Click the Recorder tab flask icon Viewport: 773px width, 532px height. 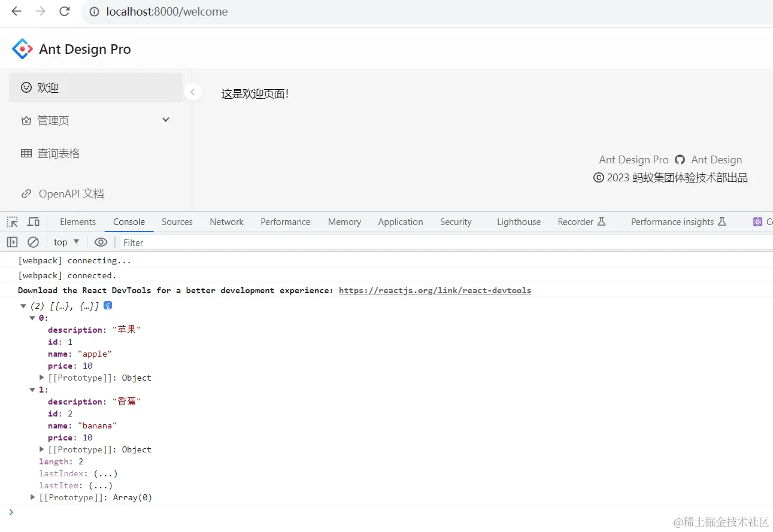[x=602, y=221]
